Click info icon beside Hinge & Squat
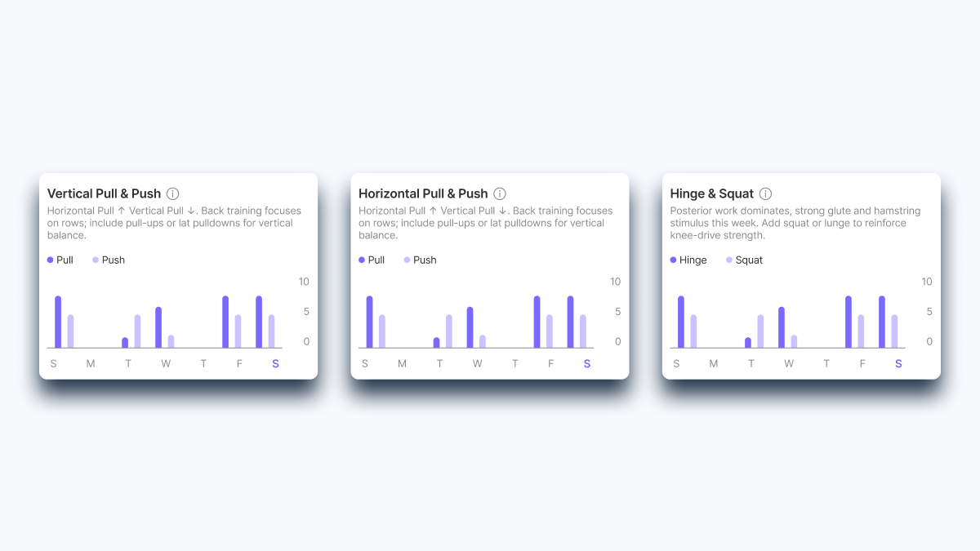 [x=765, y=193]
